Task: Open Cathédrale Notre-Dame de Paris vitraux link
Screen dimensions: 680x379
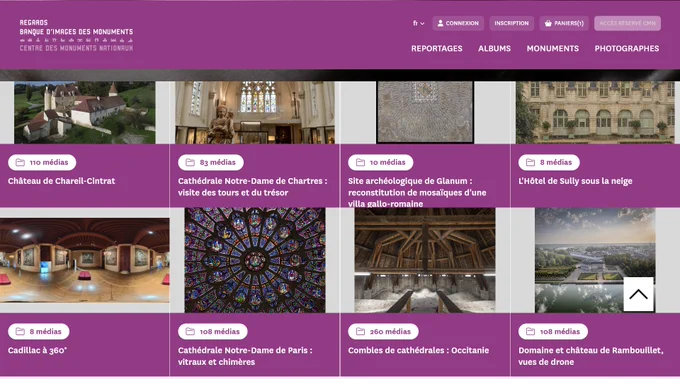Action: click(245, 356)
